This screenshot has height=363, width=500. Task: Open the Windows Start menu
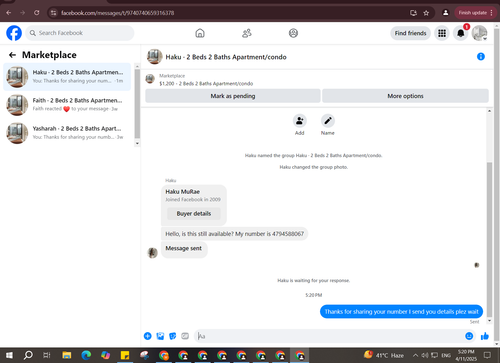(x=9, y=355)
